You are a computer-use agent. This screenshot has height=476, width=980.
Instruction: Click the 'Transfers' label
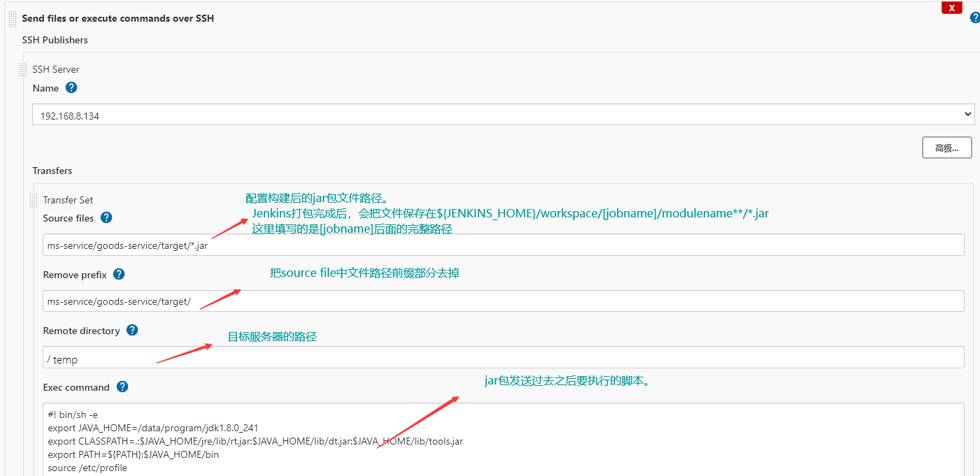pos(52,171)
